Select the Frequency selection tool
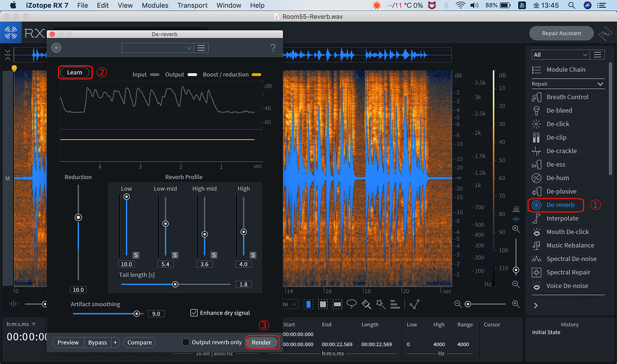 [337, 304]
